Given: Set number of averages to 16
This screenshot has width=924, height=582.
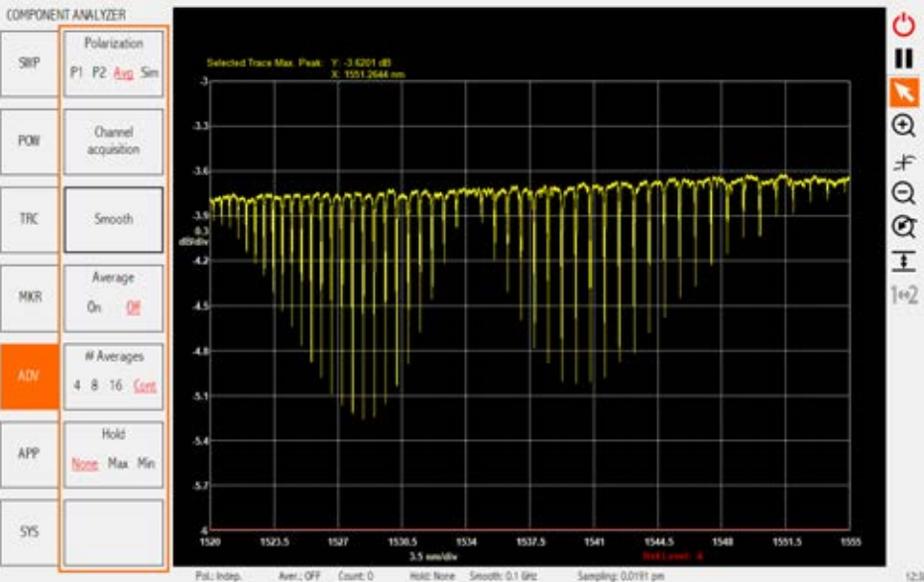Looking at the screenshot, I should coord(116,386).
